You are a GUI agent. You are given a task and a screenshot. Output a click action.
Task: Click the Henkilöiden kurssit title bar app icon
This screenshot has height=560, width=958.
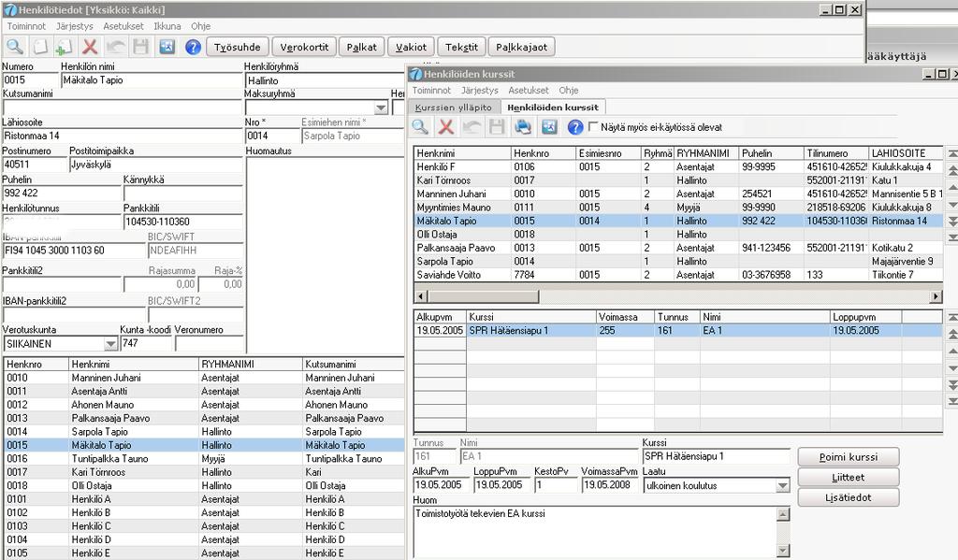416,74
